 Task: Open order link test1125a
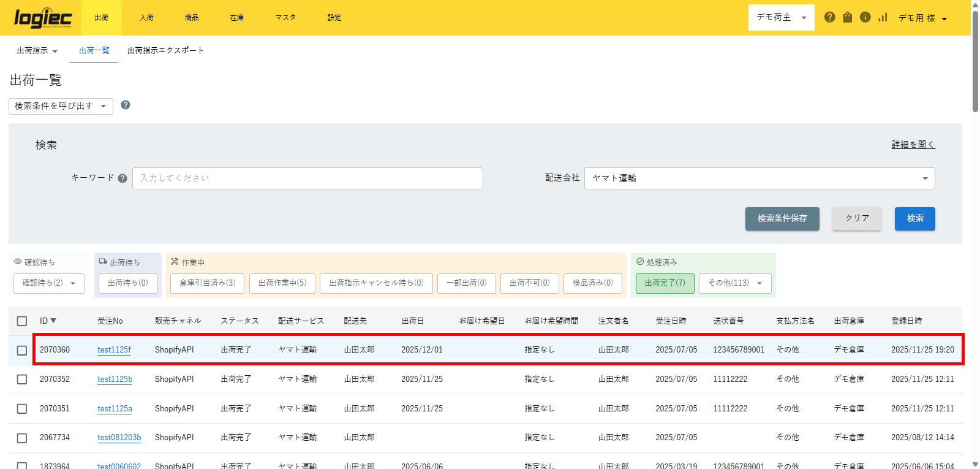click(x=115, y=409)
